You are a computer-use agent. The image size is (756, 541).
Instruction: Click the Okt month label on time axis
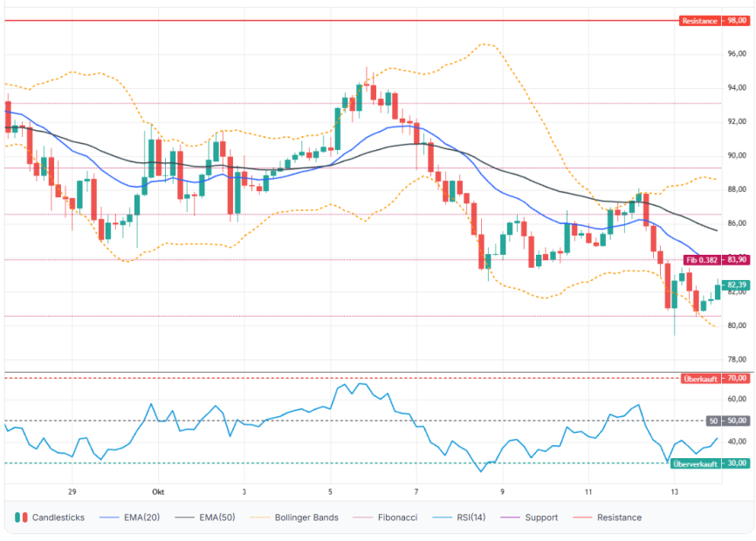click(158, 492)
